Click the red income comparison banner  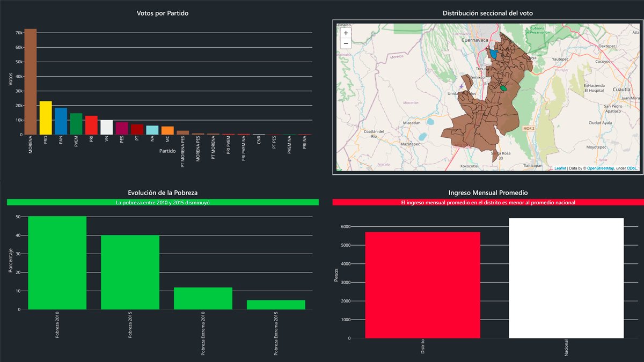[488, 203]
